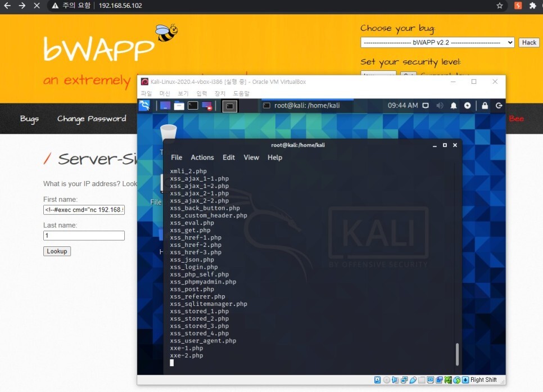Click the Last name input field
543x392 pixels.
(84, 236)
